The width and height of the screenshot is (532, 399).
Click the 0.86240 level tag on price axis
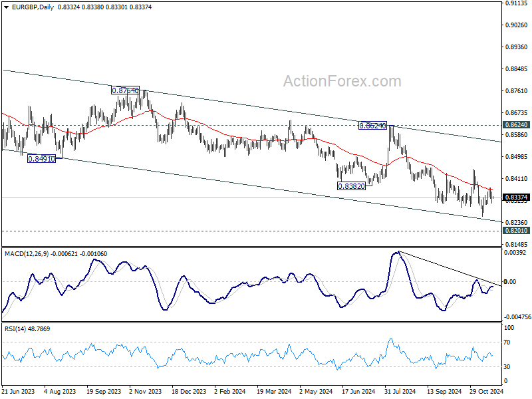[x=517, y=125]
